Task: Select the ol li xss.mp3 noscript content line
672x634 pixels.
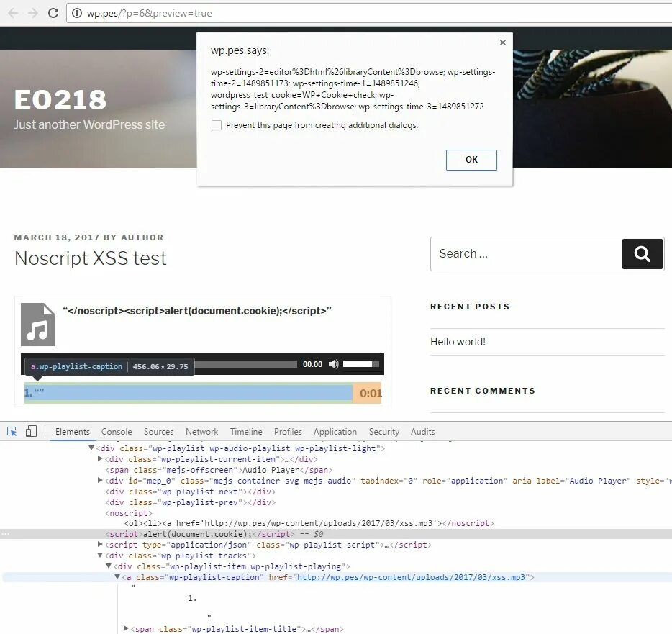Action: [x=309, y=523]
